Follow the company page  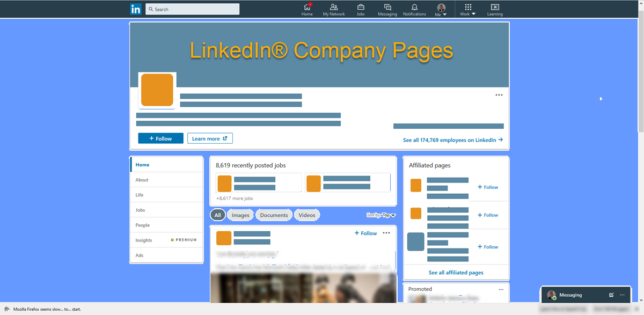pyautogui.click(x=160, y=138)
